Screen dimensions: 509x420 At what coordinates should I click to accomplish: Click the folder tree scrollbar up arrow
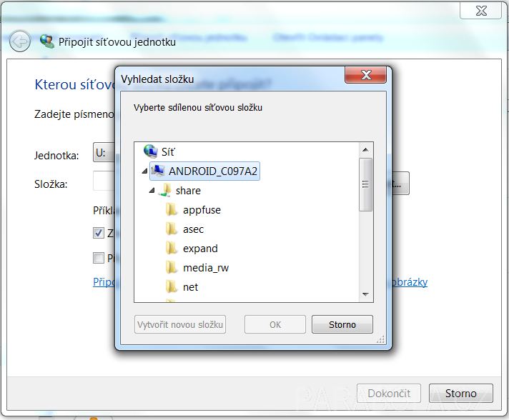point(365,150)
